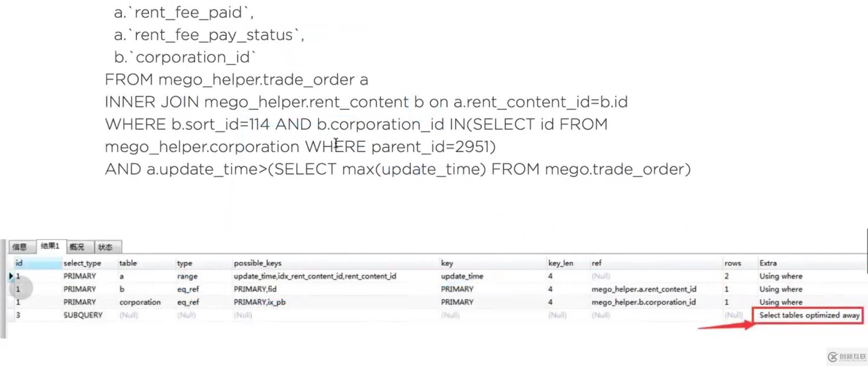Image resolution: width=868 pixels, height=366 pixels.
Task: Click the highlighted 'Select tables optimized away' cell
Action: pos(809,315)
